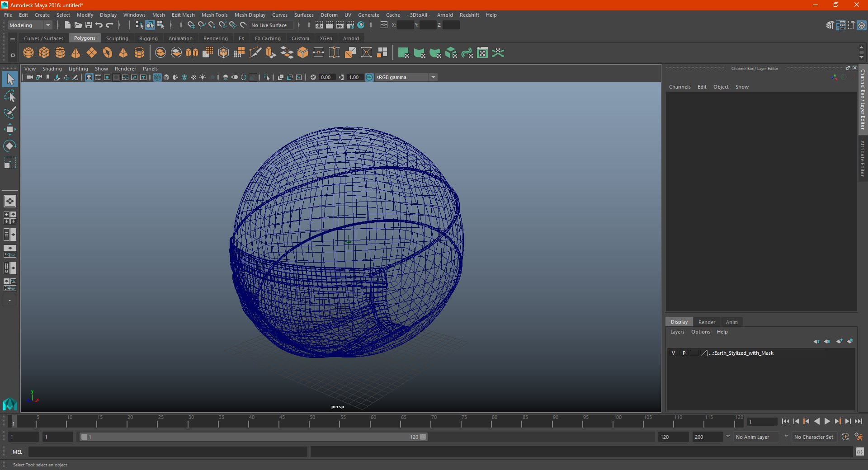Open the Mesh Tools menu

[x=214, y=15]
